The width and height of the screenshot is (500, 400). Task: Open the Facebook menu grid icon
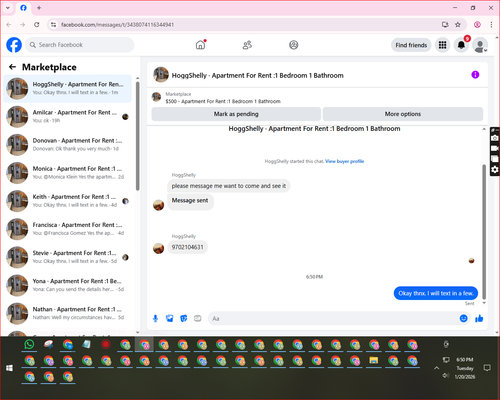coord(442,45)
